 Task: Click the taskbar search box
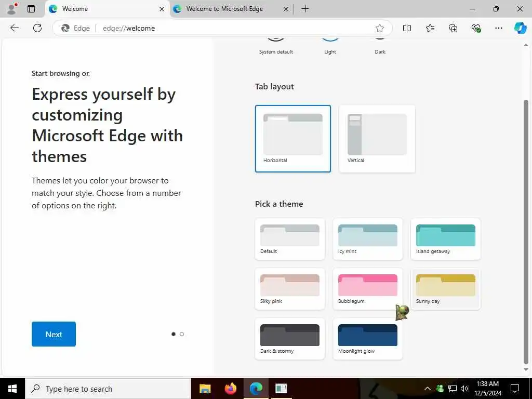tap(108, 389)
